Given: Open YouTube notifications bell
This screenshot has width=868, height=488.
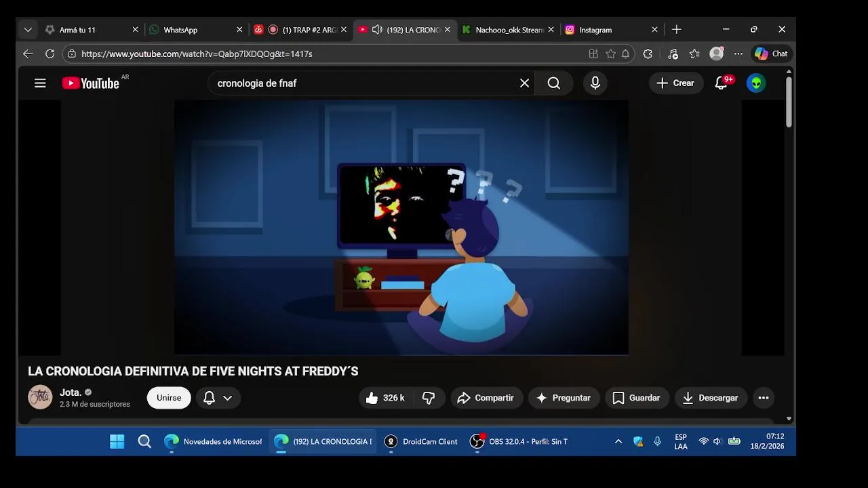Looking at the screenshot, I should 722,83.
